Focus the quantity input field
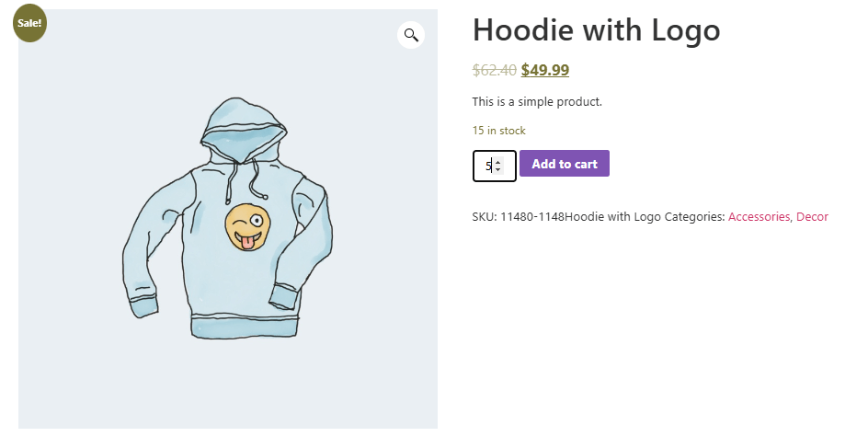Viewport: 868px width, 448px height. 486,166
